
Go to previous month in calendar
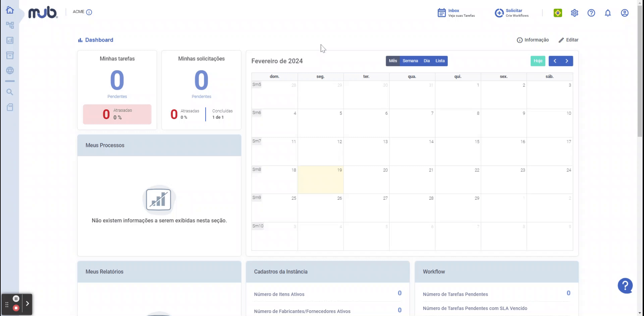[555, 61]
